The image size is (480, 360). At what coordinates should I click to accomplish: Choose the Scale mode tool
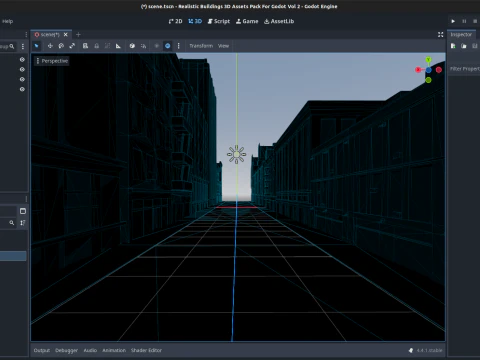pos(72,46)
